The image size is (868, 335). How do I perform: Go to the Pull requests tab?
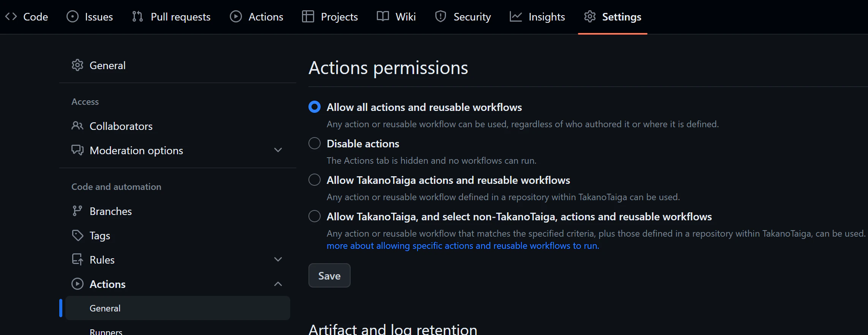(171, 17)
